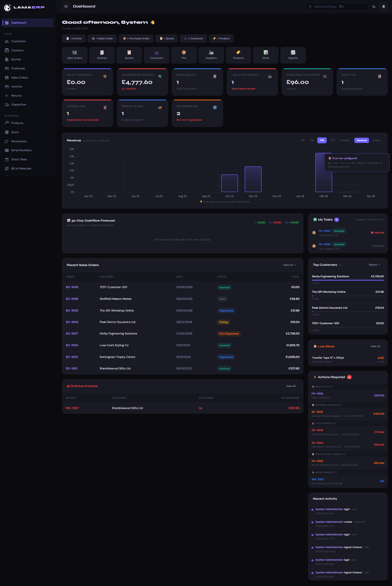Select the Quotes tile icon
Viewport: 392px width, 586px height.
[129, 52]
